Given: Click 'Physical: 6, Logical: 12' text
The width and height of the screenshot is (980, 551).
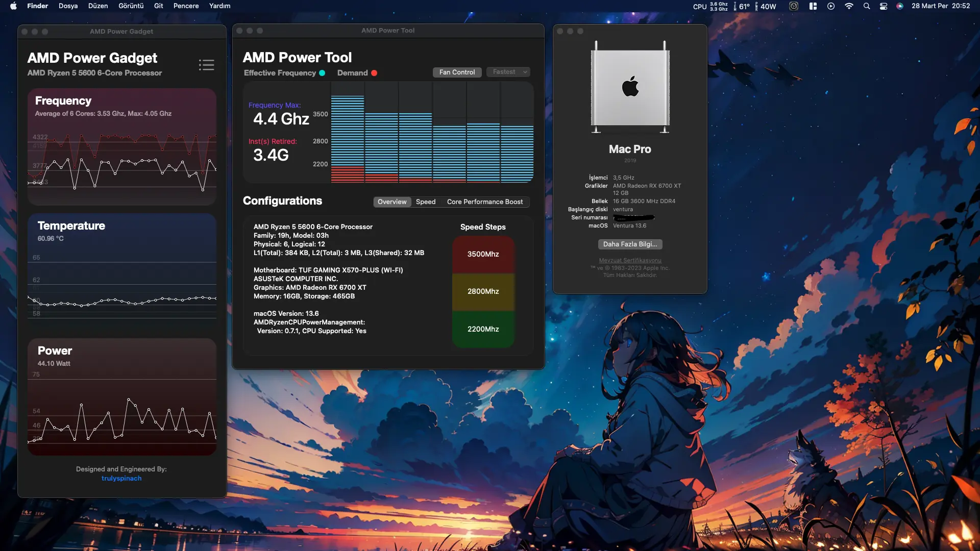Looking at the screenshot, I should pyautogui.click(x=289, y=244).
